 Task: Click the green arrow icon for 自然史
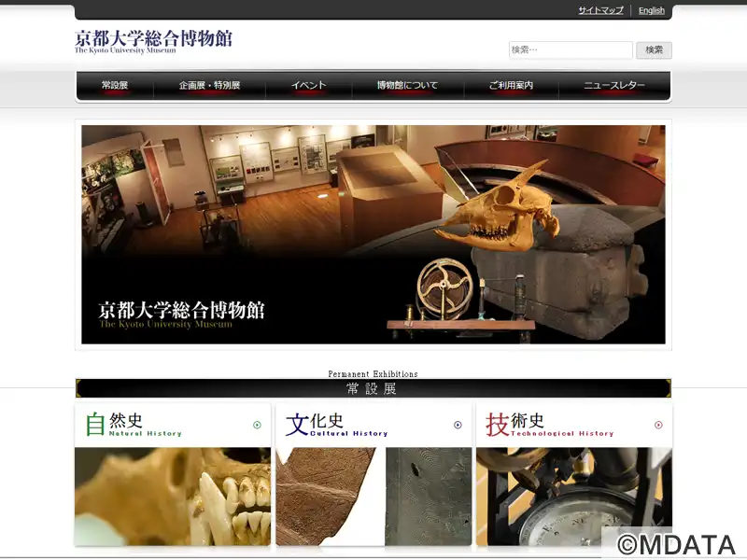tap(258, 425)
